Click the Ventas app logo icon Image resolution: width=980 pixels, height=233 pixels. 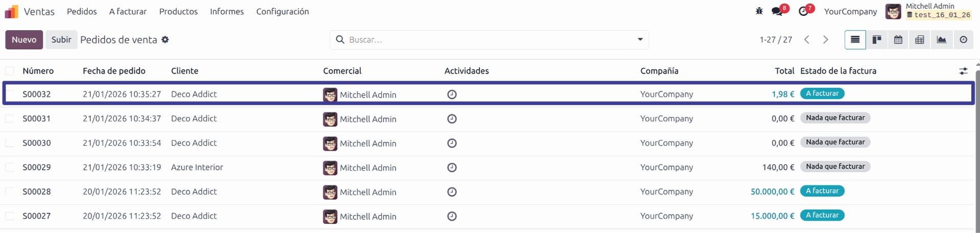tap(11, 11)
